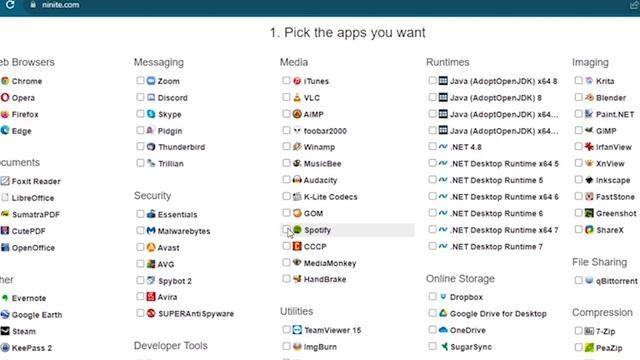Click the AIMP icon
This screenshot has height=360, width=640.
297,114
